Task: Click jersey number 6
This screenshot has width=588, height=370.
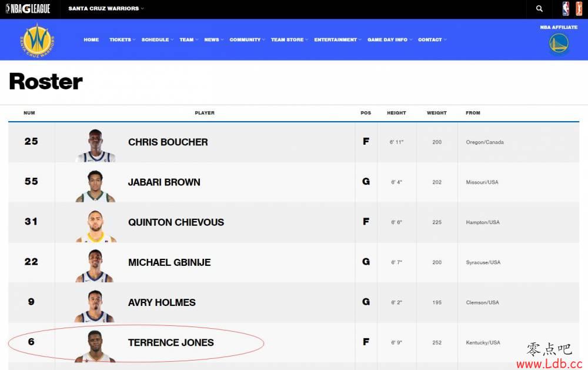Action: (x=31, y=342)
